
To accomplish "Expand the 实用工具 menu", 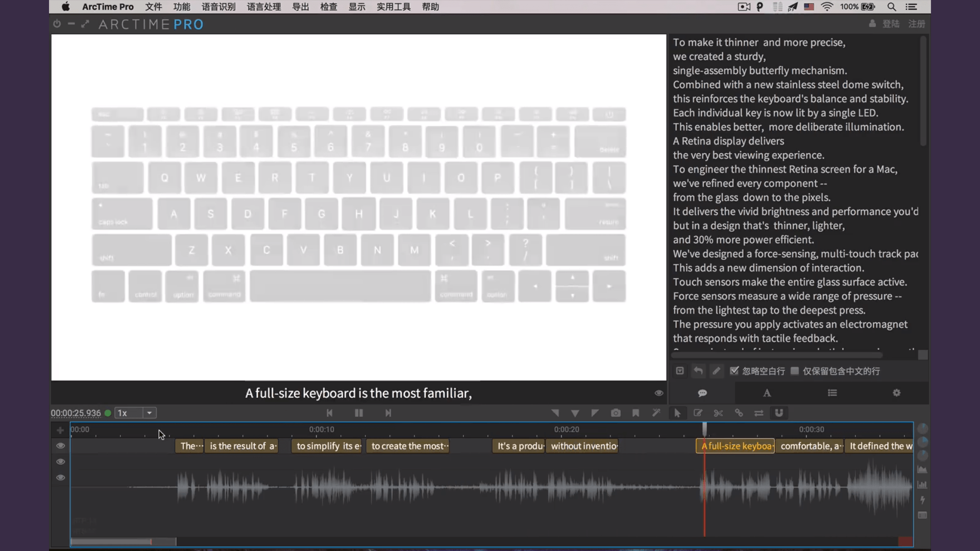I will tap(393, 7).
